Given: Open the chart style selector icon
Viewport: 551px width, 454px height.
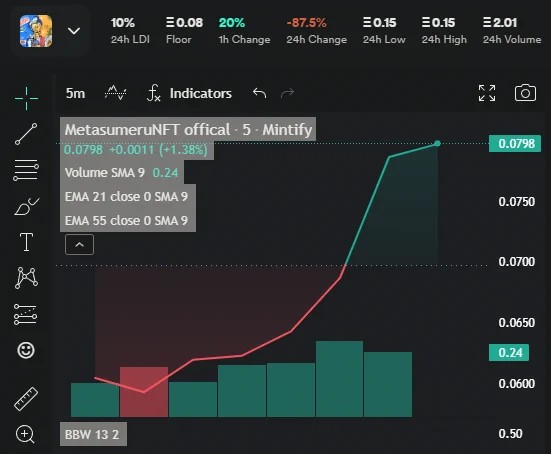Looking at the screenshot, I should click(x=116, y=93).
